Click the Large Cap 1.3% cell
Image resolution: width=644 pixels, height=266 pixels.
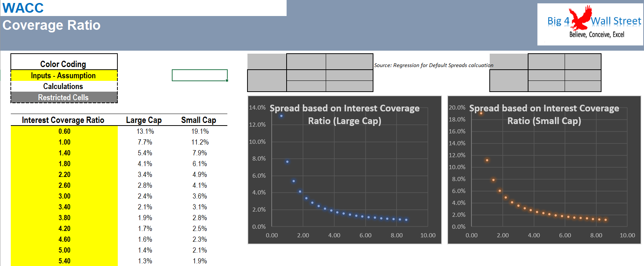(145, 261)
